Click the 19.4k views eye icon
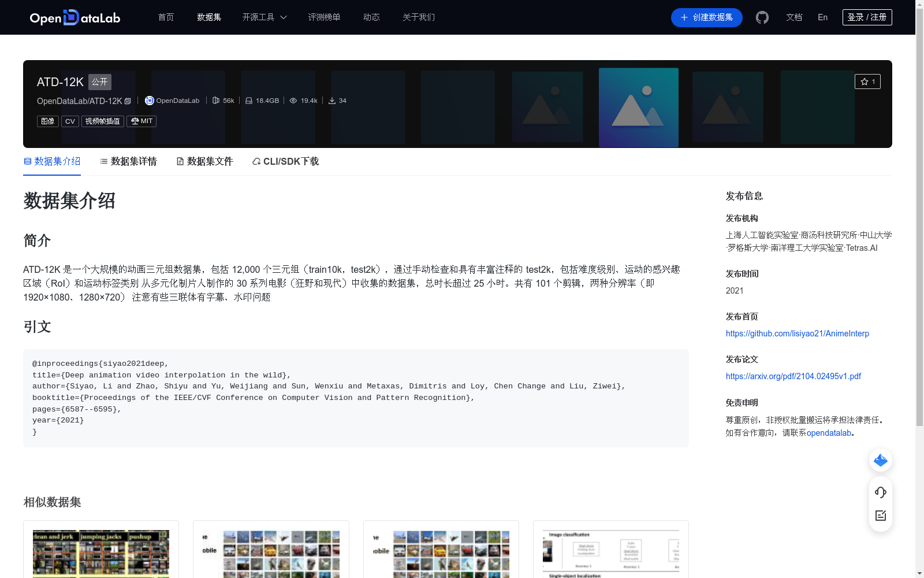 (x=293, y=101)
